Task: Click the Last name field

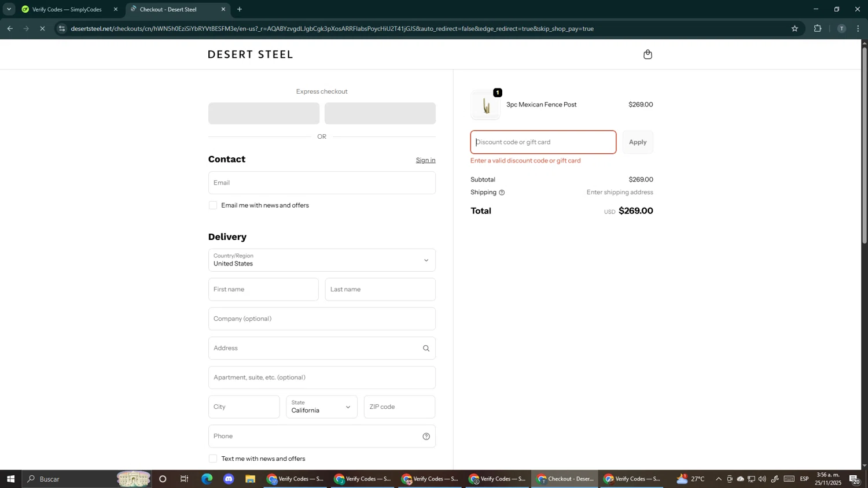Action: click(380, 290)
